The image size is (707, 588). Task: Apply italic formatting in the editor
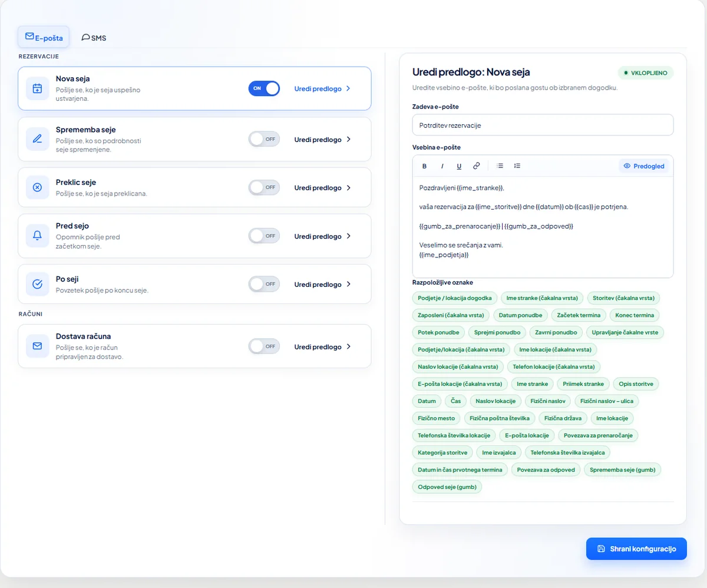[x=442, y=166]
